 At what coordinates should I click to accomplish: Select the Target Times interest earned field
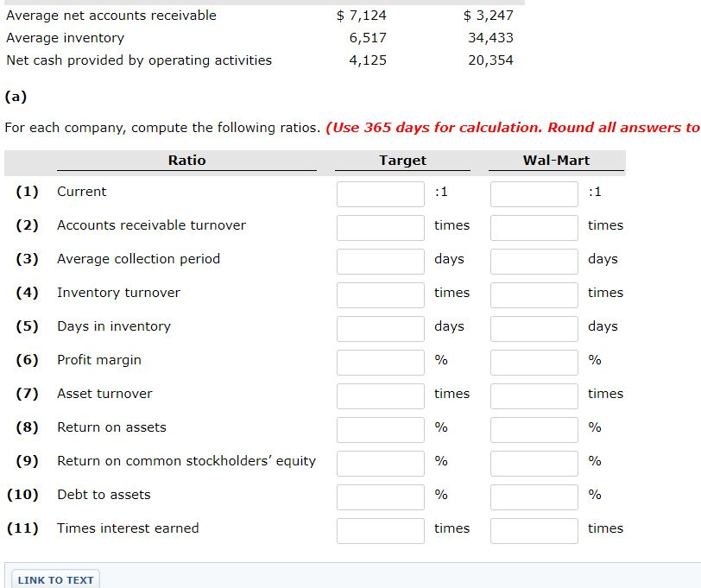380,530
